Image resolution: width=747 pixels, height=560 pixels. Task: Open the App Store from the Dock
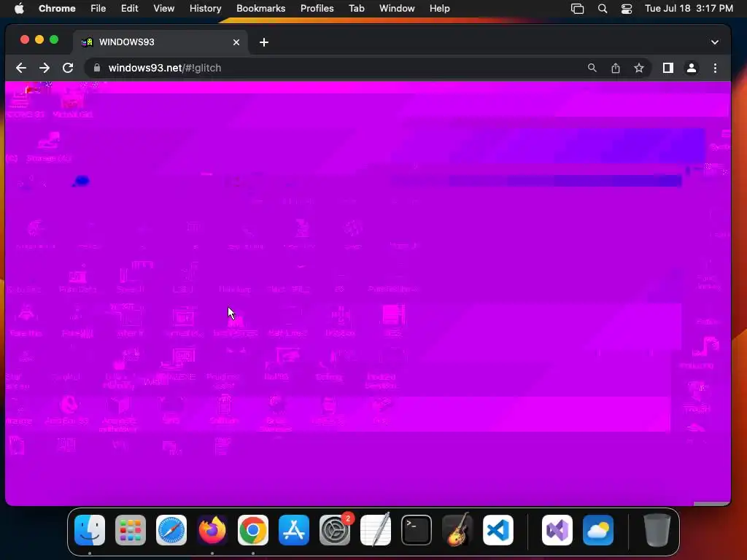[294, 530]
